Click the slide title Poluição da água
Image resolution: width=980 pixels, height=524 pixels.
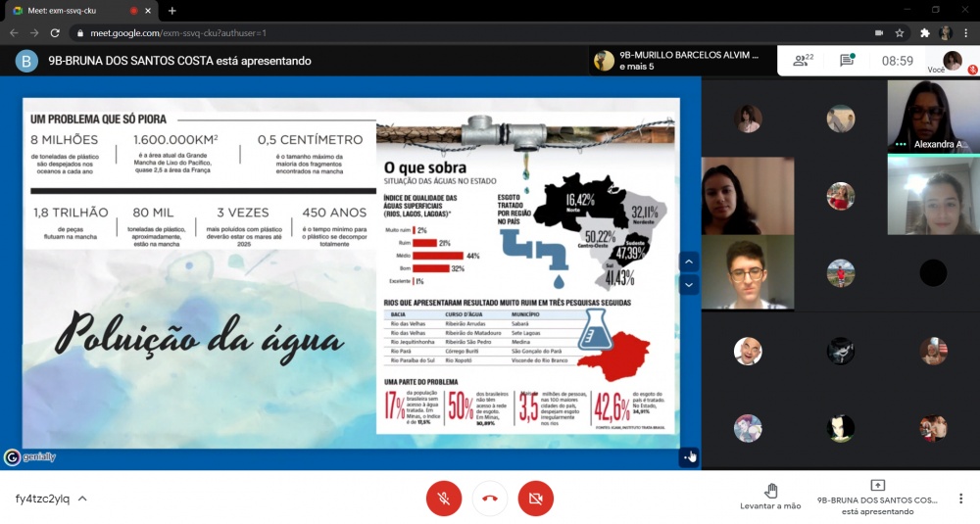tap(199, 338)
